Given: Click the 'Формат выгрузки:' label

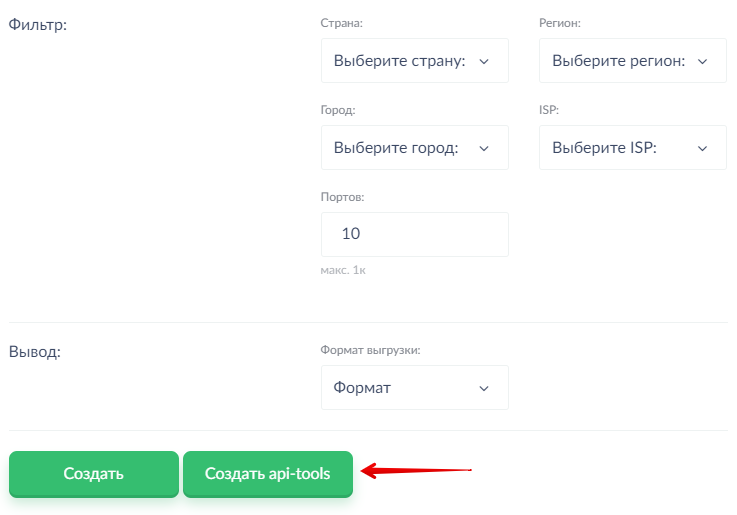Looking at the screenshot, I should pyautogui.click(x=370, y=350).
